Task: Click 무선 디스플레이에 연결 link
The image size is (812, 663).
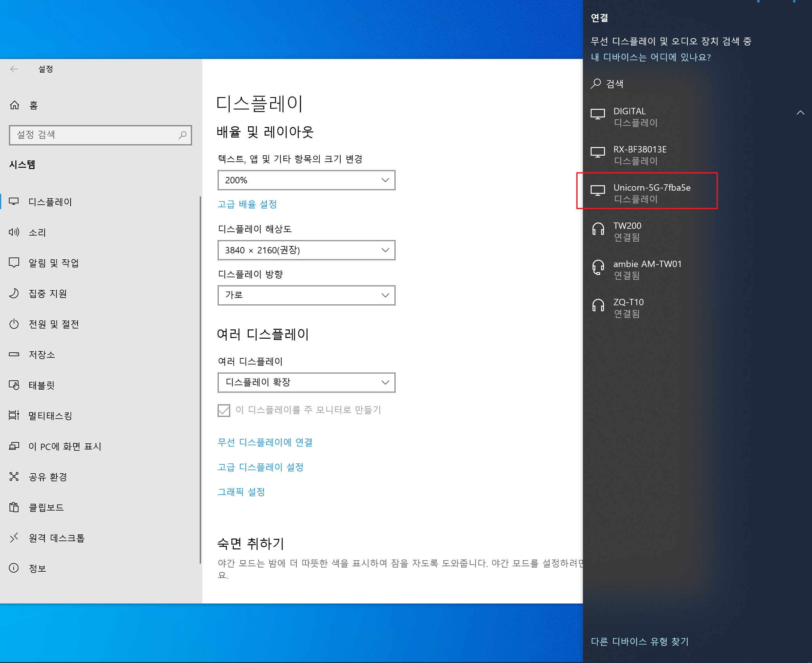Action: coord(265,442)
